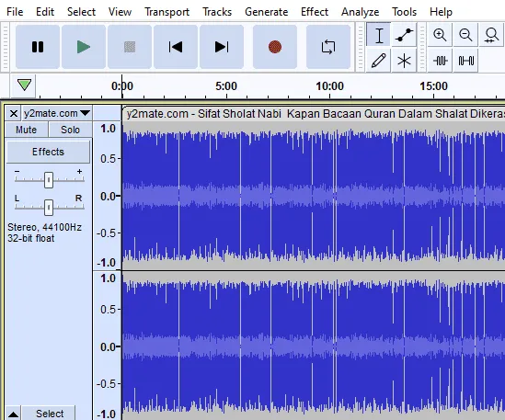Click the Zoom Out magnifier icon
This screenshot has height=420, width=505.
point(465,35)
